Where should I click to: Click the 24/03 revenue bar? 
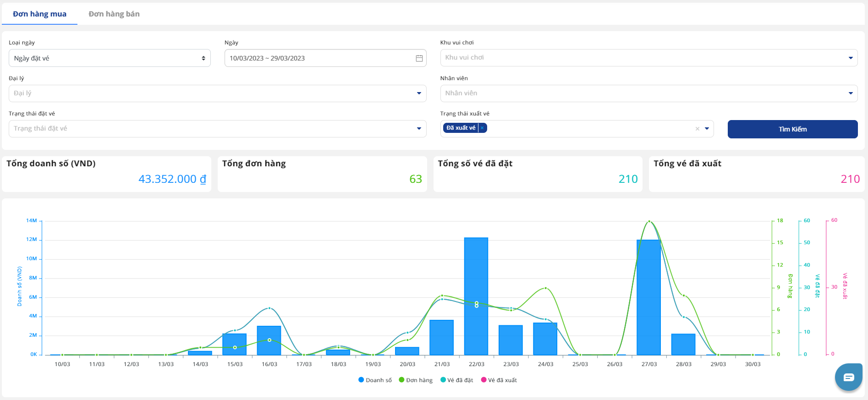545,339
